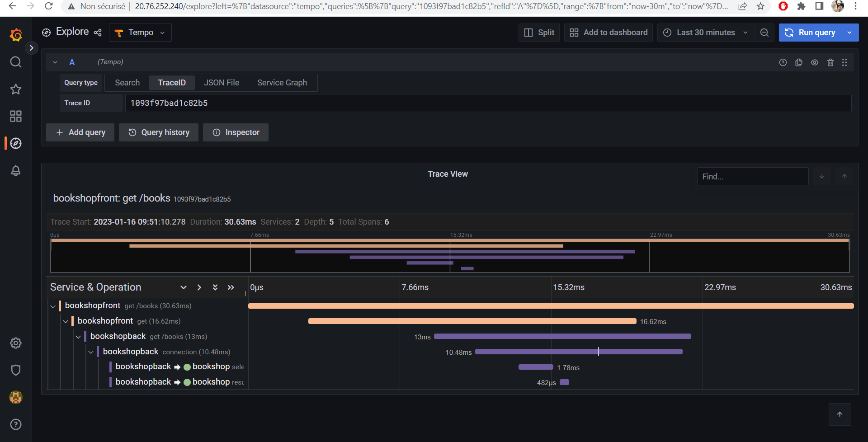The image size is (868, 442).
Task: Click the trace minimap overview
Action: (x=450, y=255)
